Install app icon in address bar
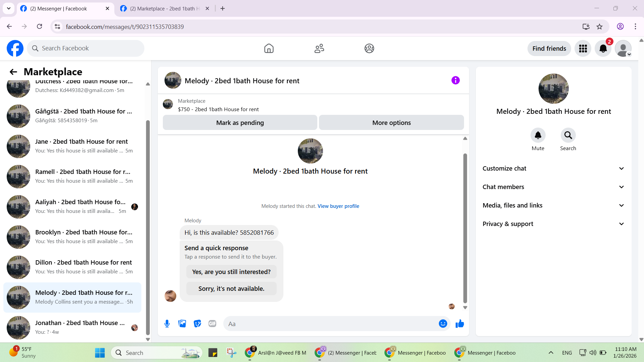The height and width of the screenshot is (362, 644). pos(586,27)
